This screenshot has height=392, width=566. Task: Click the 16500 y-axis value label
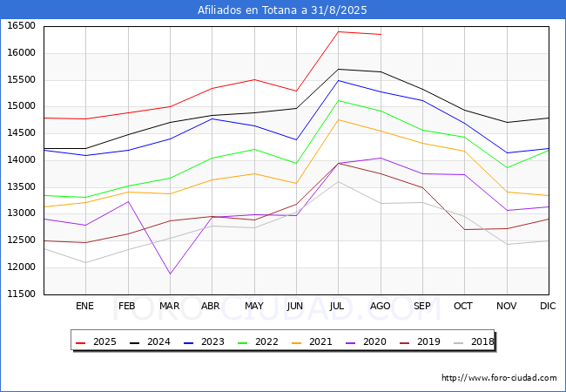21,26
